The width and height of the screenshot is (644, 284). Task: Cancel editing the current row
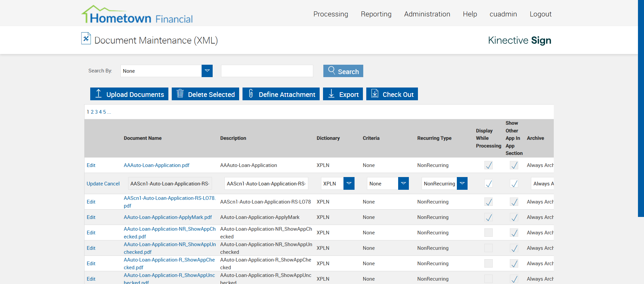coord(112,184)
